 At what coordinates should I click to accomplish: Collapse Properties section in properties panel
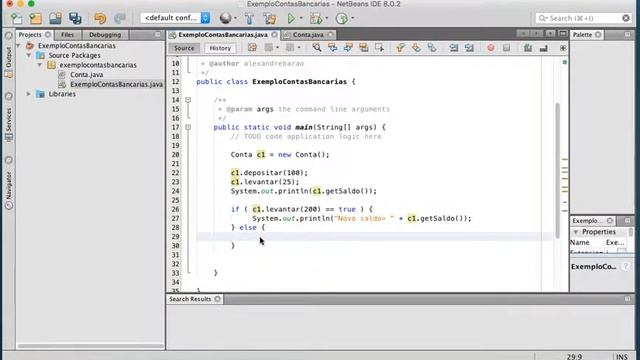[x=576, y=232]
